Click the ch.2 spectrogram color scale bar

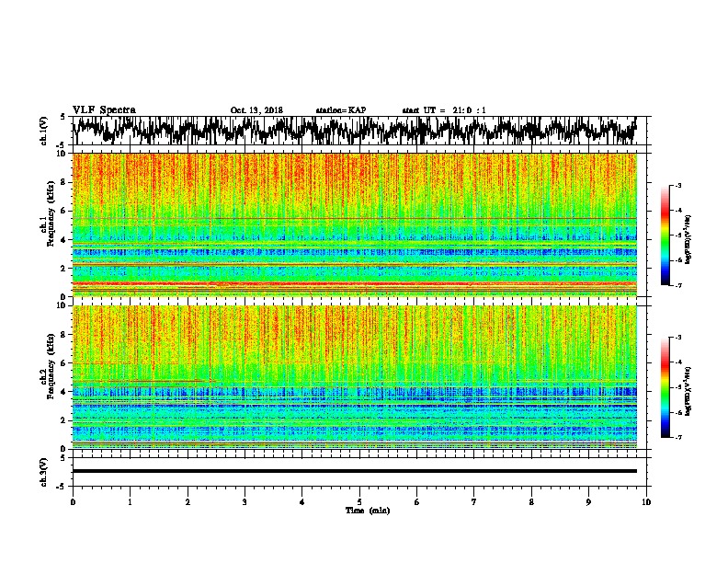click(x=665, y=387)
